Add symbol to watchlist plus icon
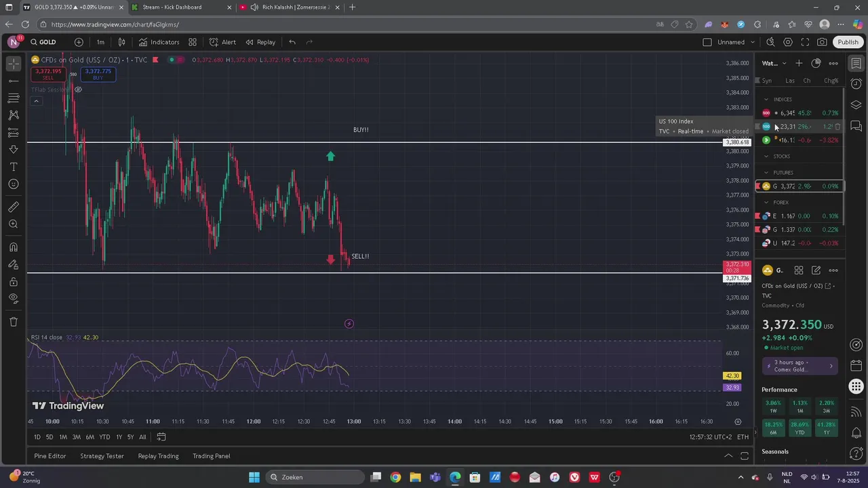Image resolution: width=868 pixels, height=488 pixels. [799, 63]
